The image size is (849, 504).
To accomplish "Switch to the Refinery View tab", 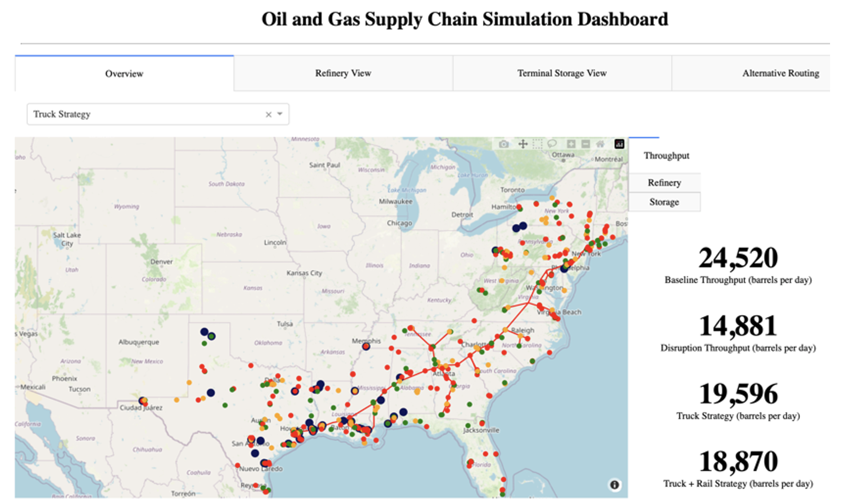I will pyautogui.click(x=343, y=73).
